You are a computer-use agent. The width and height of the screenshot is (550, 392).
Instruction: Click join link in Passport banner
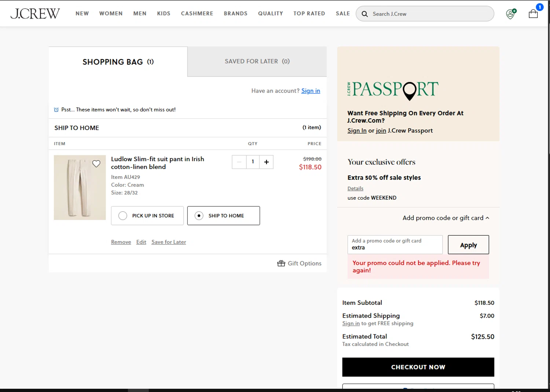click(381, 131)
